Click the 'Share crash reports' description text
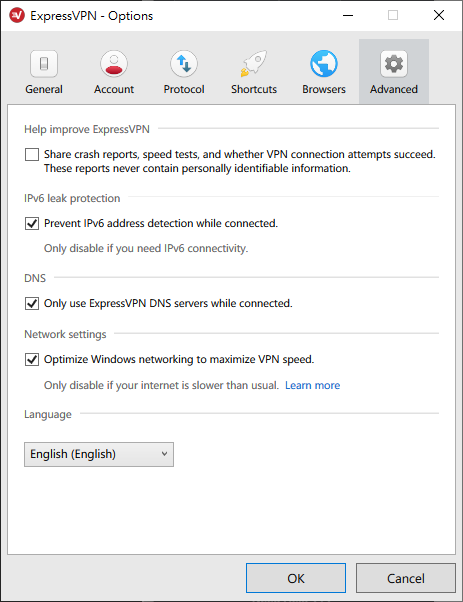Image resolution: width=463 pixels, height=602 pixels. point(240,161)
